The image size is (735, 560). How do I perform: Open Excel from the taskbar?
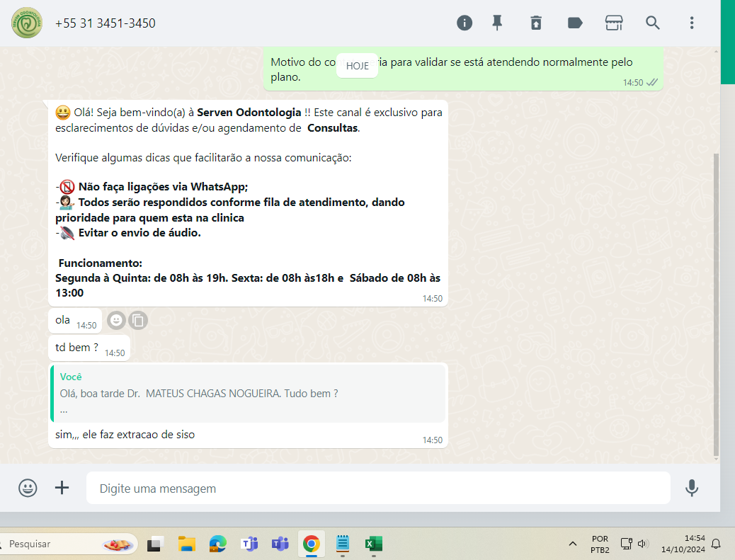[374, 544]
